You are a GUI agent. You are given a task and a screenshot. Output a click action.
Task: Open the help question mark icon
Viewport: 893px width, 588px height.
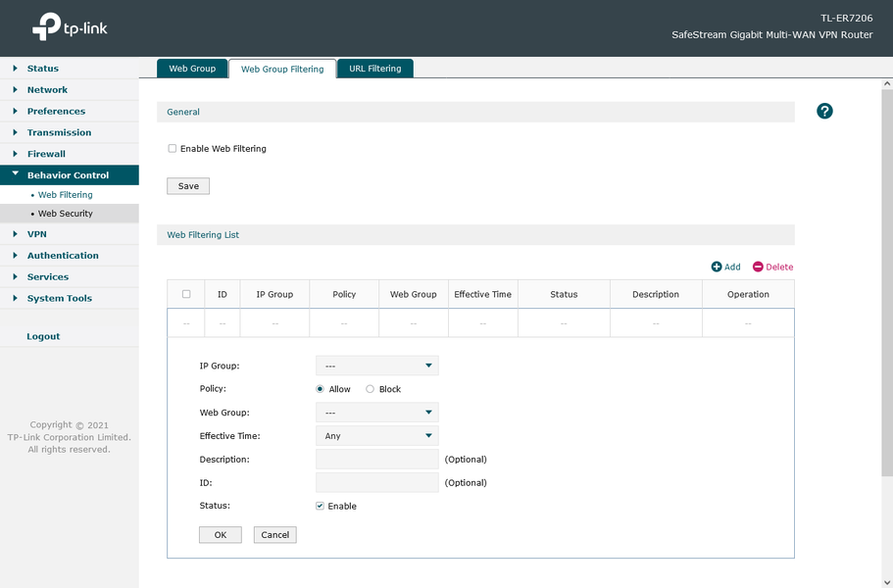coord(824,111)
